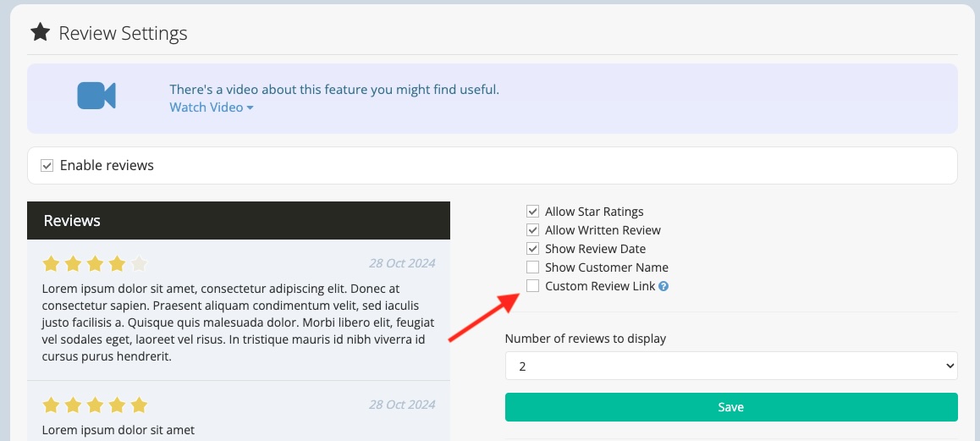The image size is (980, 441).
Task: Click the 28 Oct 2024 date on first review
Action: 402,263
